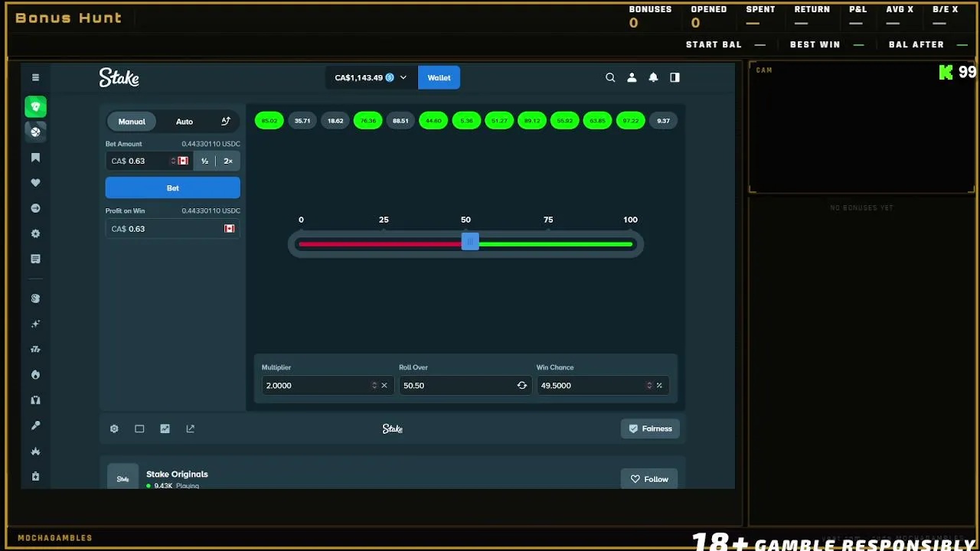980x551 pixels.
Task: Click the Profit on Win field
Action: click(x=173, y=228)
